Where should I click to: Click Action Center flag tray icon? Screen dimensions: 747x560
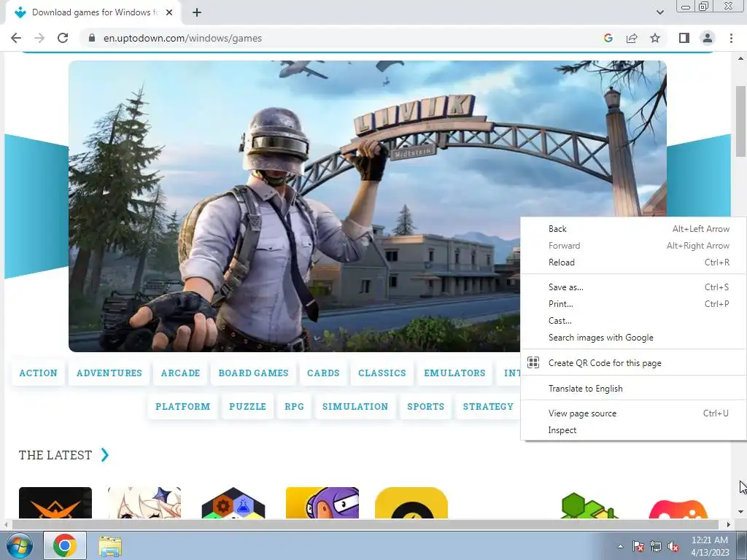(638, 546)
